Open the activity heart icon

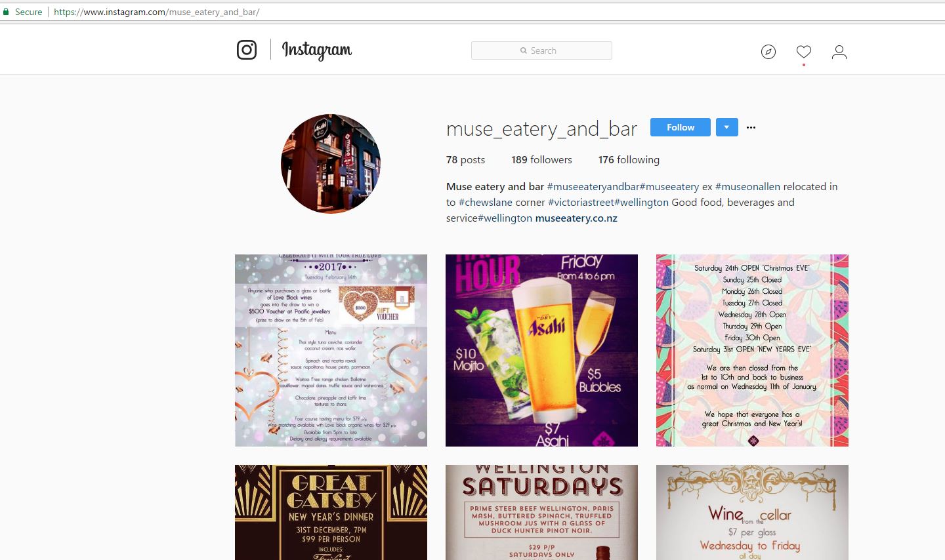tap(804, 52)
